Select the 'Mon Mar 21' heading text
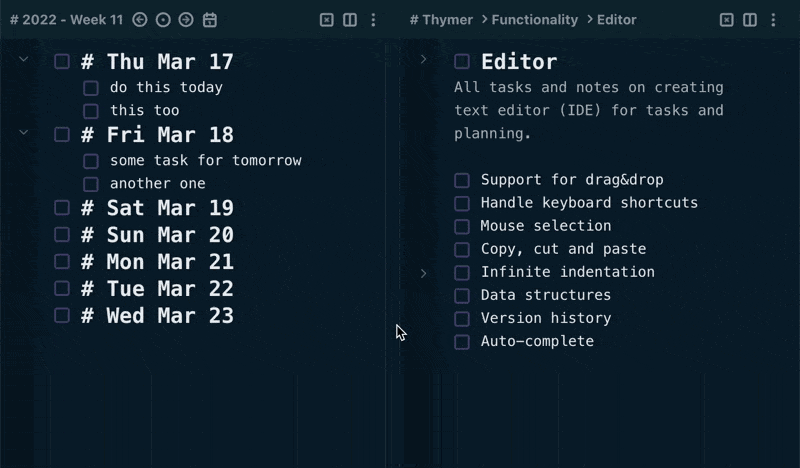Image resolution: width=800 pixels, height=468 pixels. coord(170,262)
